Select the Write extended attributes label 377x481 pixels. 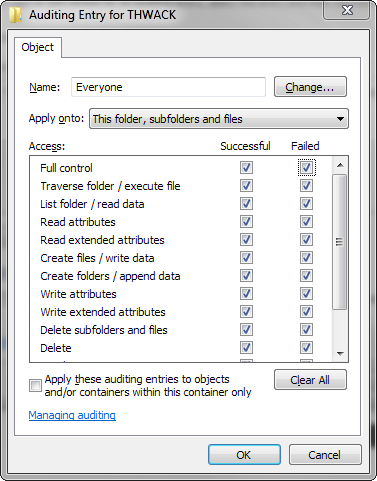pyautogui.click(x=103, y=312)
